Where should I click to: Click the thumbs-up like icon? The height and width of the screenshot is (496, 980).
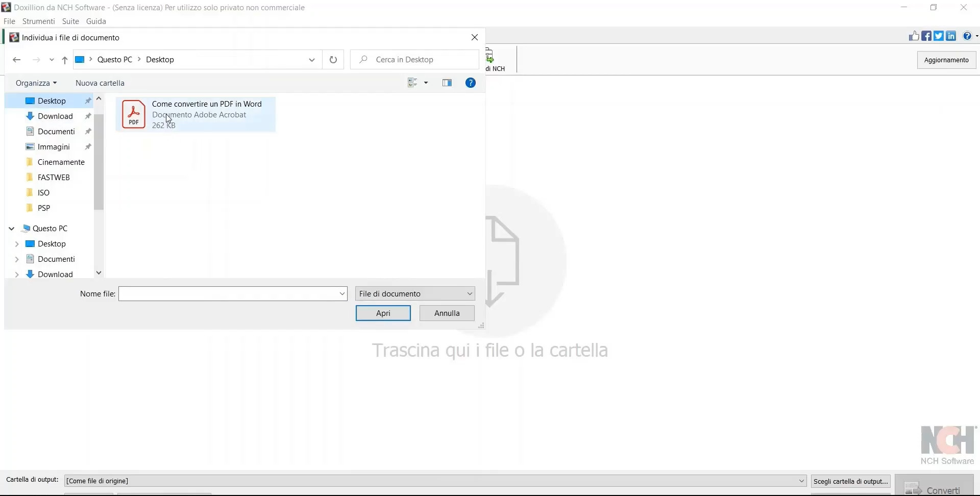tap(914, 36)
